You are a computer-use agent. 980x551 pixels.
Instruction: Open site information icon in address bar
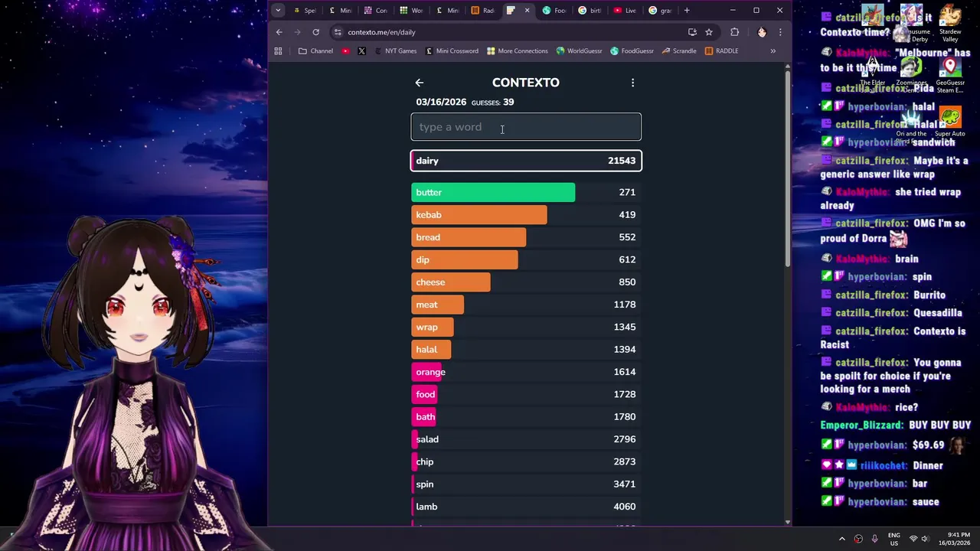(x=338, y=32)
